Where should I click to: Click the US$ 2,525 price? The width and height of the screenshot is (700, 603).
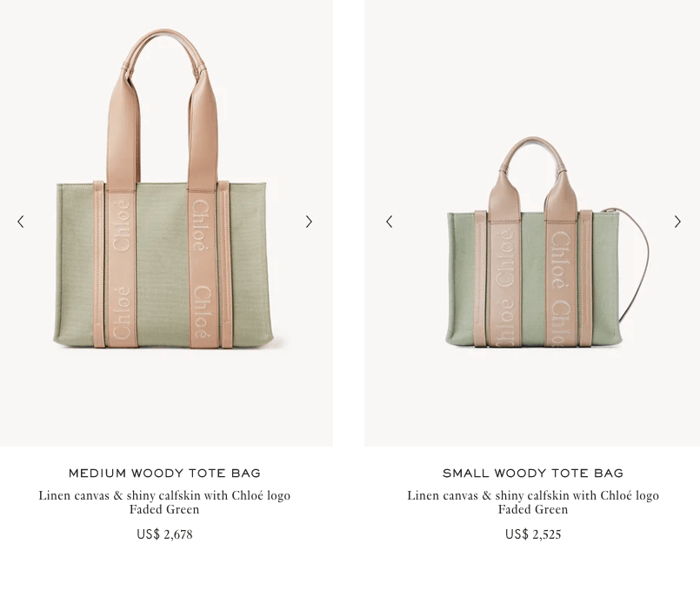click(x=533, y=534)
